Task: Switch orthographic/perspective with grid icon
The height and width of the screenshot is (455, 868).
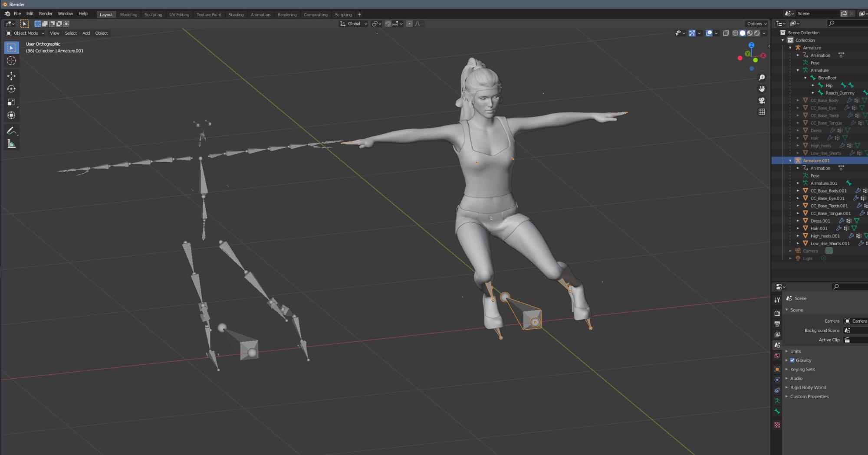Action: point(762,112)
